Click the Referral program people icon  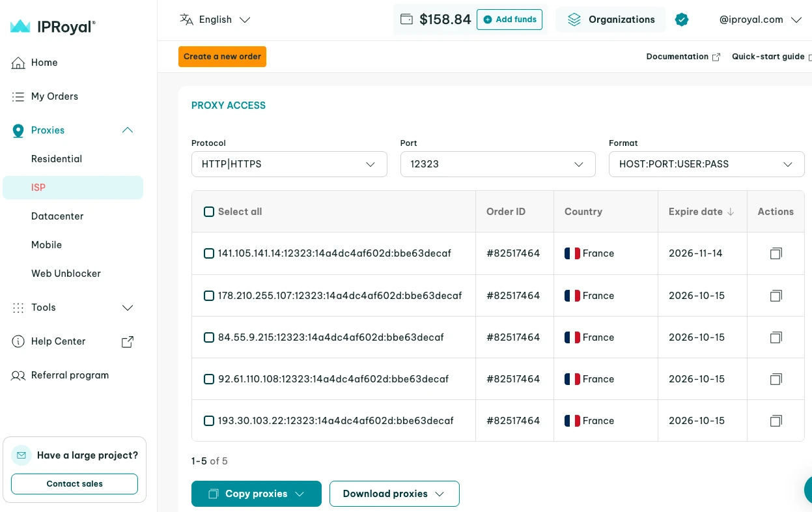pyautogui.click(x=18, y=375)
